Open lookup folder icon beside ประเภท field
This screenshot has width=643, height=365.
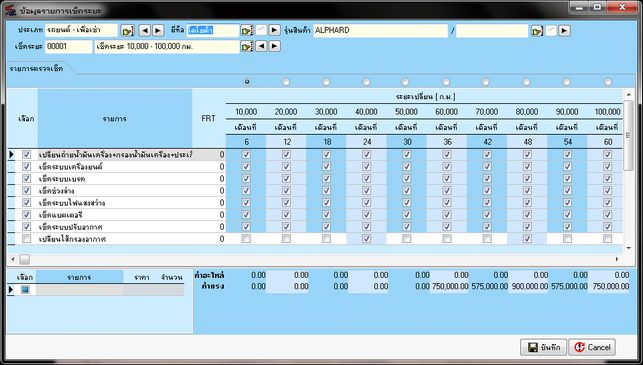(128, 31)
